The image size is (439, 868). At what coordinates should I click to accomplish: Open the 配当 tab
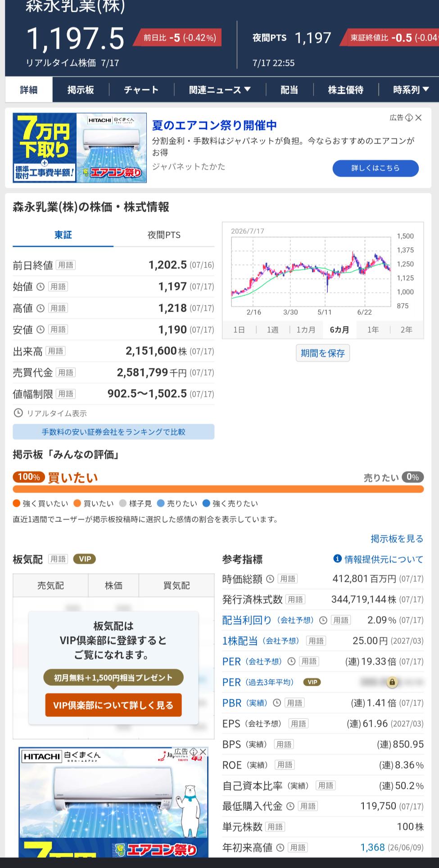coord(290,90)
